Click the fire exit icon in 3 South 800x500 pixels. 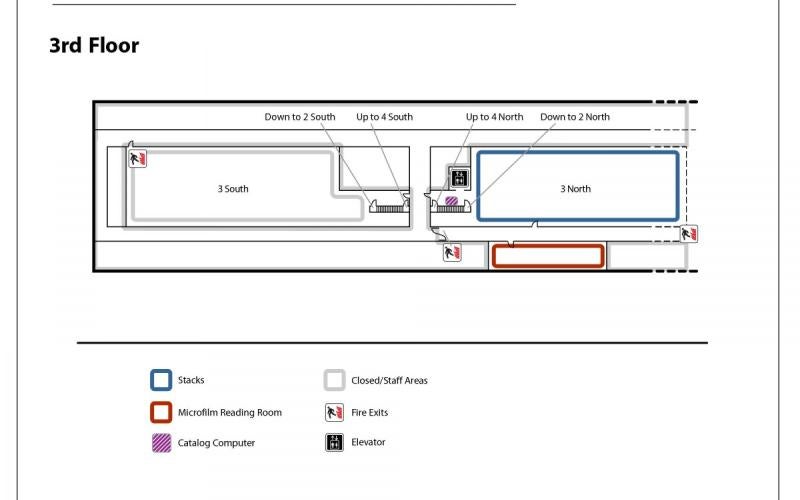click(138, 158)
